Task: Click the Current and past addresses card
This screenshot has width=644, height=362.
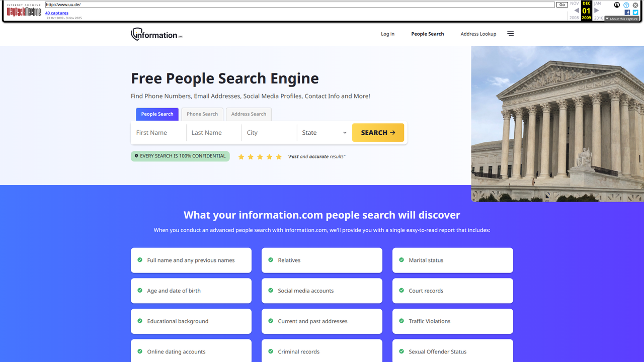Action: point(322,321)
